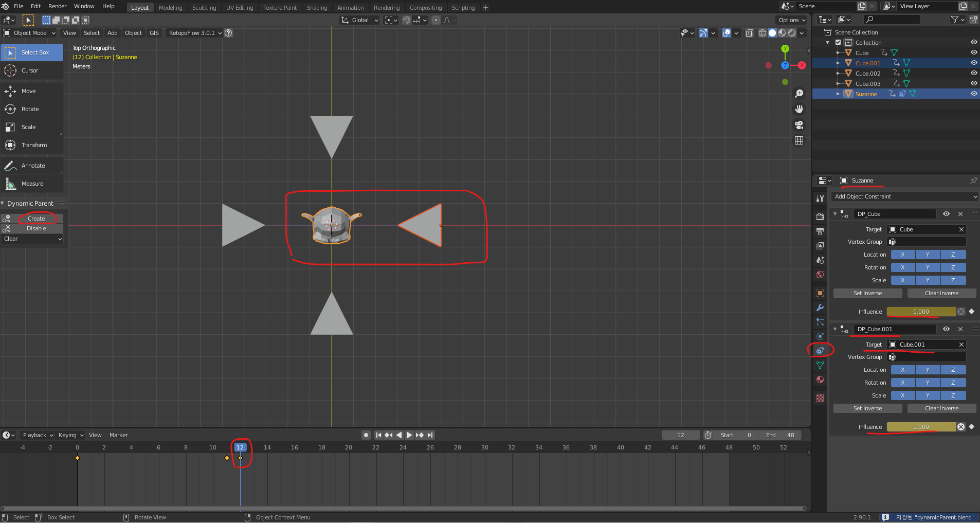980x523 pixels.
Task: Activate the Select Box tool
Action: [x=32, y=52]
